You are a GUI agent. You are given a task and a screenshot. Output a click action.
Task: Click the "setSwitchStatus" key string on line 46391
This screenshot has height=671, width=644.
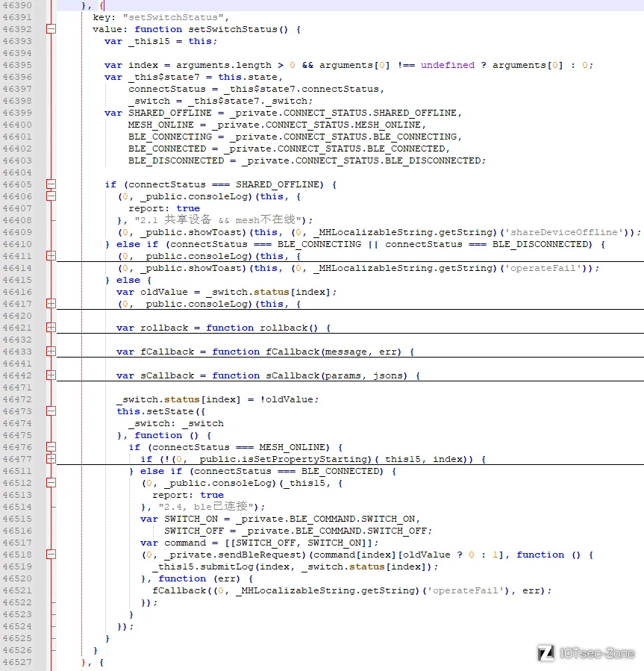click(x=173, y=18)
